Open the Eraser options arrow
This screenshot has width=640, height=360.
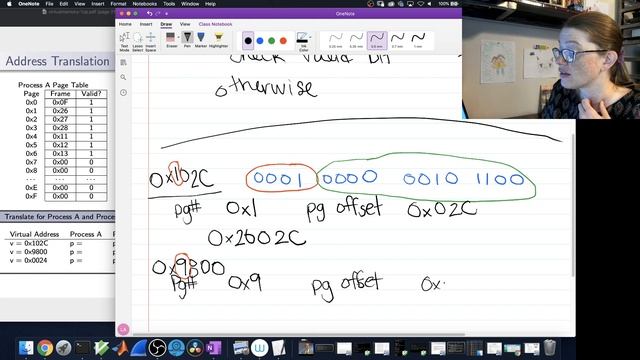178,37
